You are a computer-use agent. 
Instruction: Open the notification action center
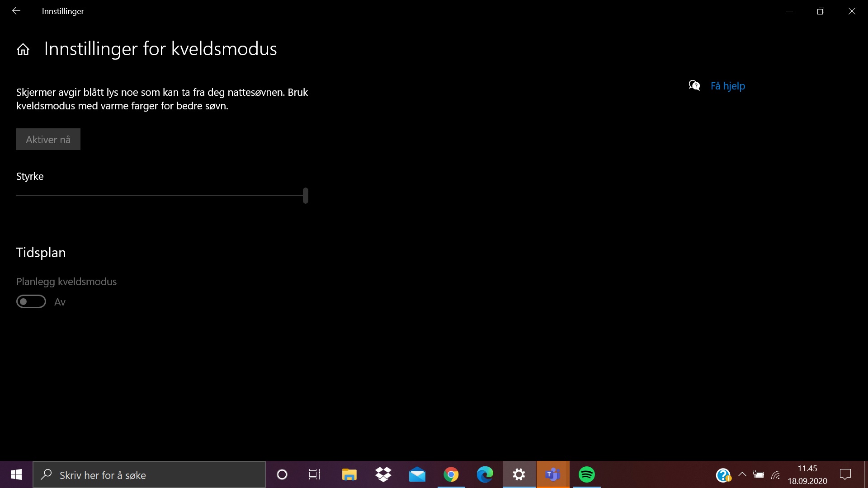pyautogui.click(x=845, y=474)
